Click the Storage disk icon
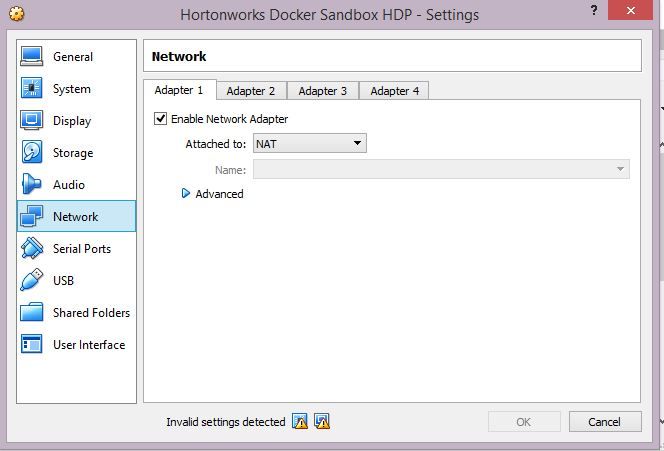 click(x=31, y=152)
